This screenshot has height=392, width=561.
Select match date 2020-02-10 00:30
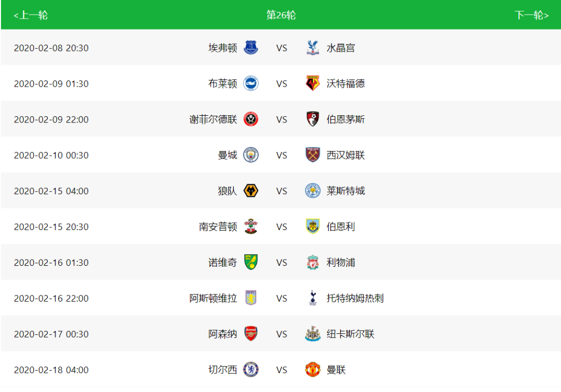click(x=51, y=155)
